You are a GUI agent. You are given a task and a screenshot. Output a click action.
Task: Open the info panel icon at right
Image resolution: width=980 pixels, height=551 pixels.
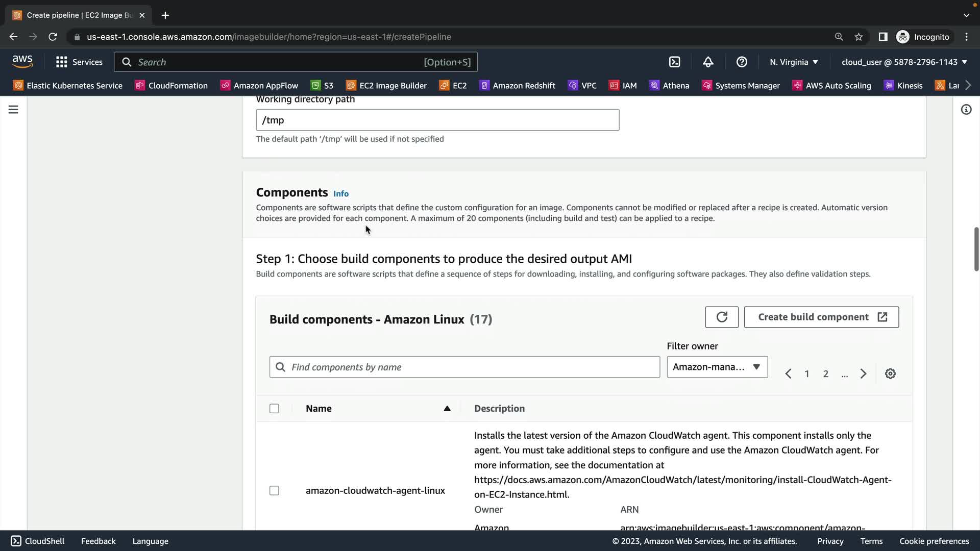tap(966, 110)
